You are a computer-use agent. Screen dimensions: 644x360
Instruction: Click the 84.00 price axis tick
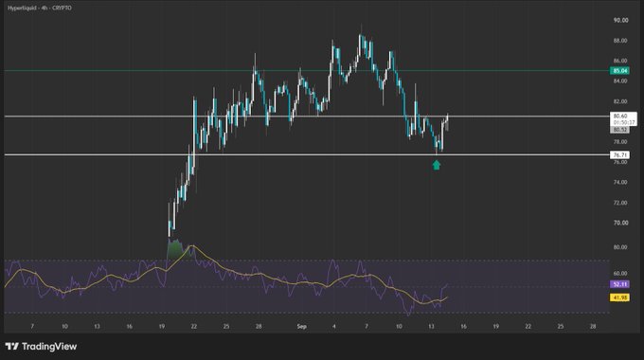tap(620, 81)
